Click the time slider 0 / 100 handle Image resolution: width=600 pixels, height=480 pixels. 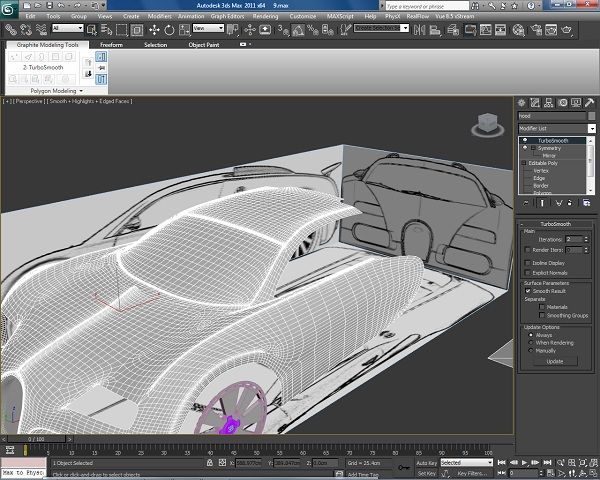pos(36,439)
